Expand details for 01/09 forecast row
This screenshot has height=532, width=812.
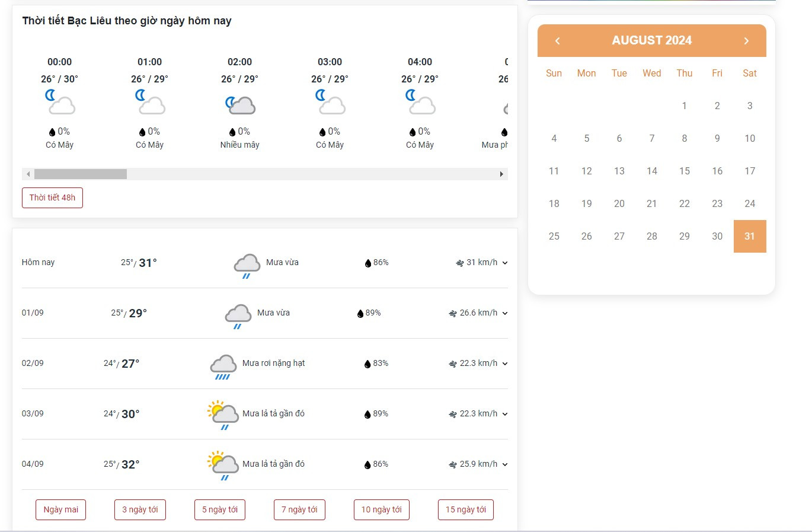505,313
